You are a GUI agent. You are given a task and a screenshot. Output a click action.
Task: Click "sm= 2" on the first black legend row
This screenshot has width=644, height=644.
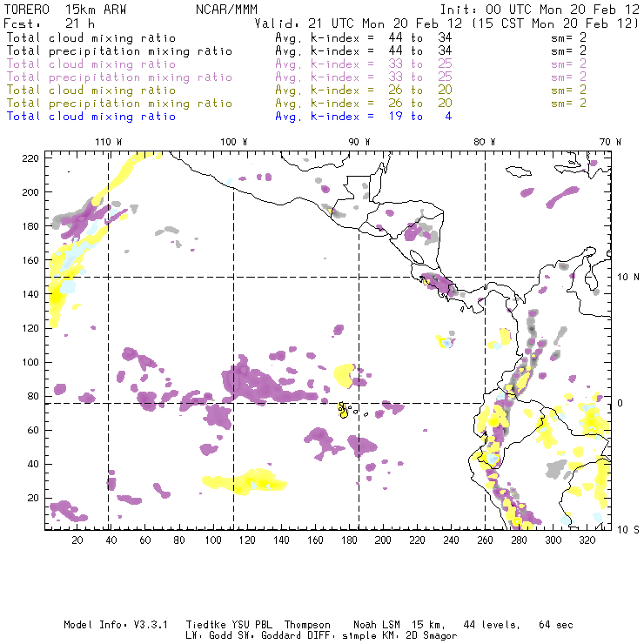(568, 37)
